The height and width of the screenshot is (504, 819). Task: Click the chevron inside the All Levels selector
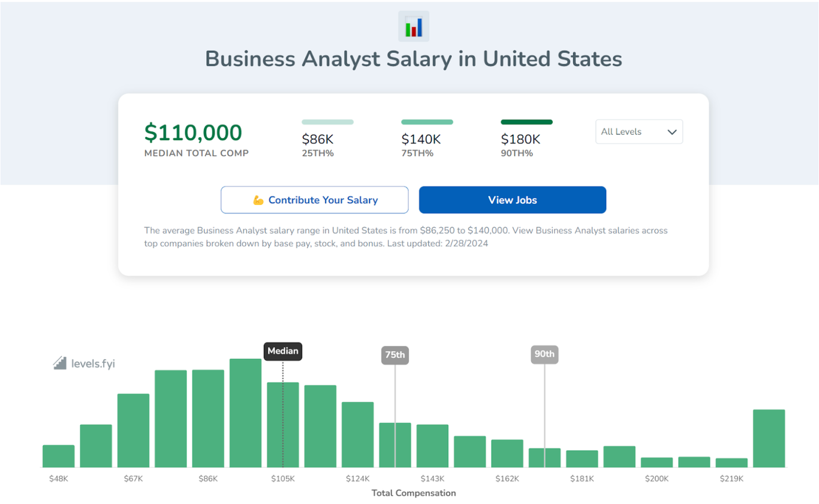(673, 131)
